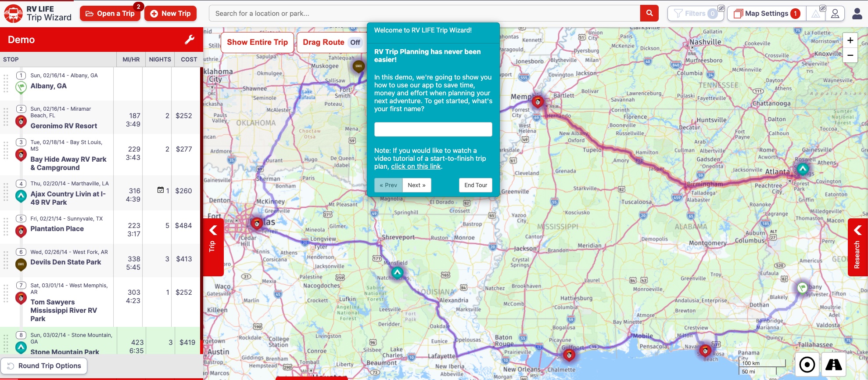This screenshot has height=380, width=868.
Task: Click green flag start icon for Albany
Action: [x=21, y=87]
